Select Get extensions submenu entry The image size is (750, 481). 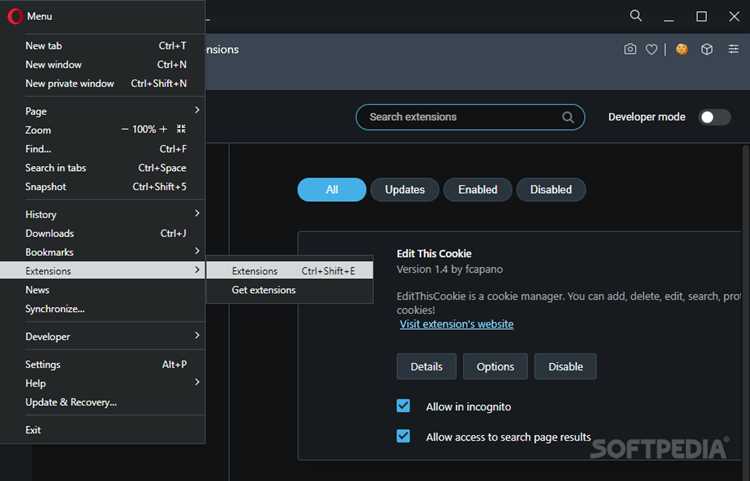pyautogui.click(x=290, y=290)
